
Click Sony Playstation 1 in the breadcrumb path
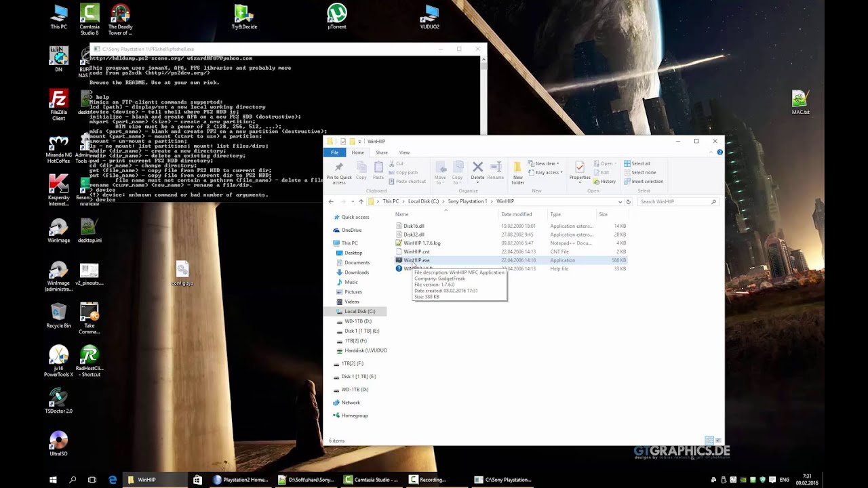pyautogui.click(x=467, y=201)
